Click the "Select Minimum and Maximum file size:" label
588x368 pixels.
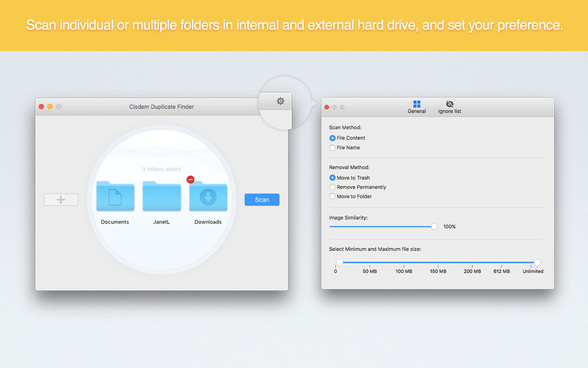375,249
